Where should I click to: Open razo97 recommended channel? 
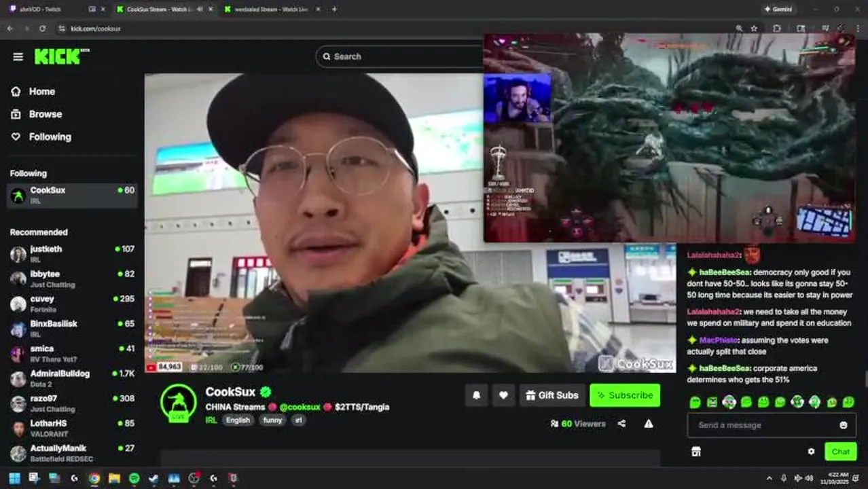tap(72, 403)
